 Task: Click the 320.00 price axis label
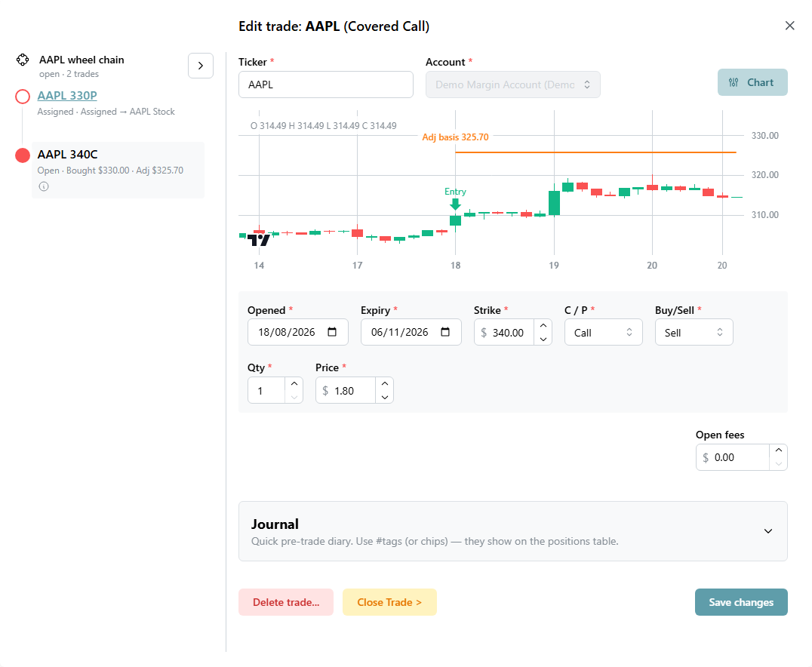tap(765, 175)
